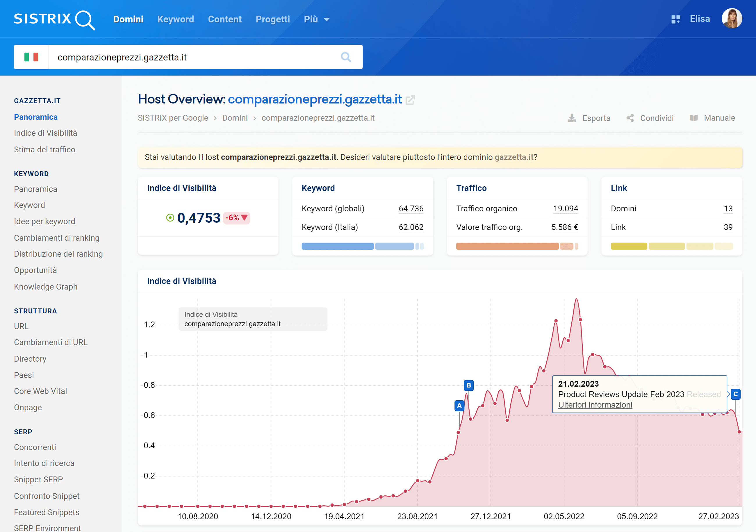The width and height of the screenshot is (756, 532).
Task: Click the SISTRIX logo
Action: 54,20
